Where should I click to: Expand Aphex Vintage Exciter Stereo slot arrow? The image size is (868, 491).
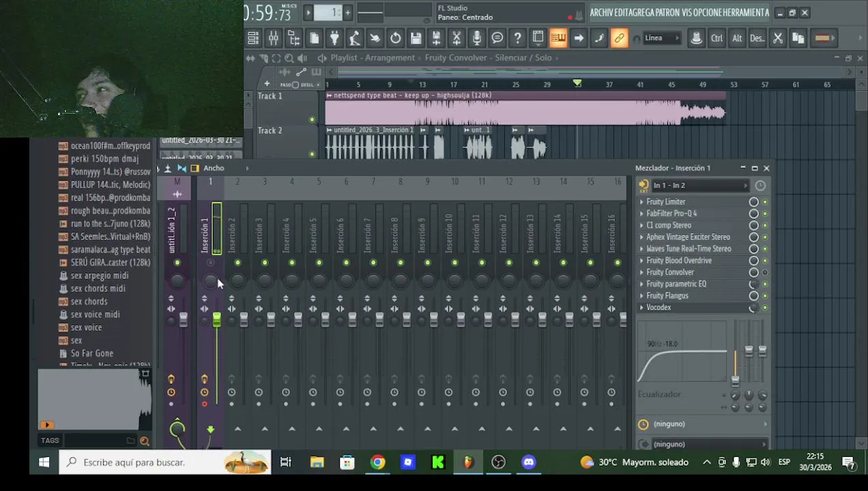[641, 237]
